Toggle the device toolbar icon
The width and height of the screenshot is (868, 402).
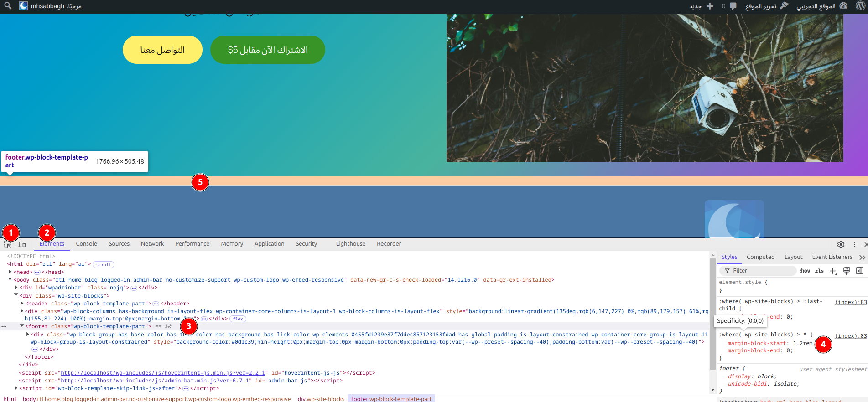tap(21, 244)
